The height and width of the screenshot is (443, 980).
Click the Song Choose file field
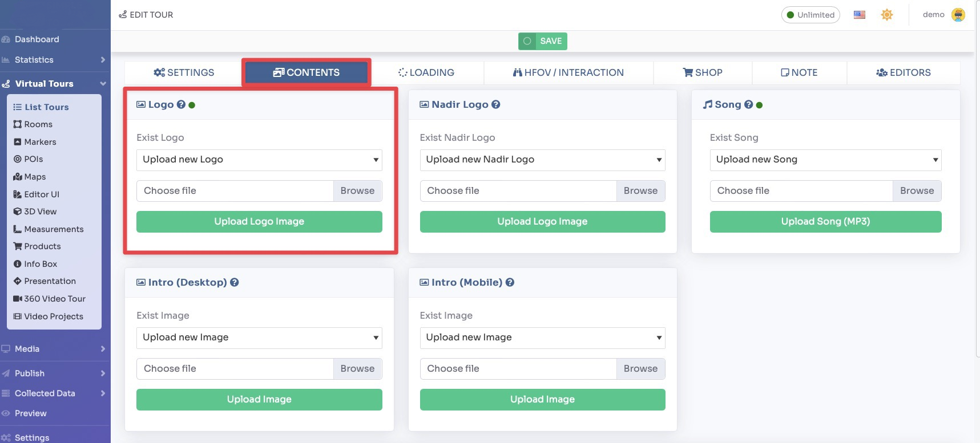tap(801, 191)
